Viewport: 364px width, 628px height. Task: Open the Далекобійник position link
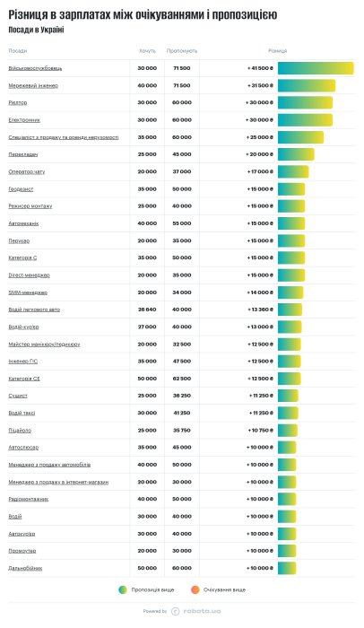coord(25,568)
